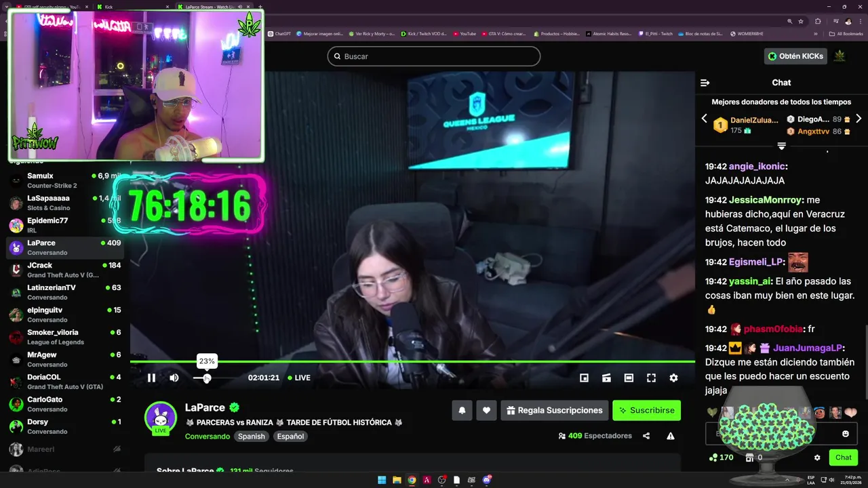The width and height of the screenshot is (868, 488).
Task: Open the shop icon showing 0
Action: tap(754, 457)
